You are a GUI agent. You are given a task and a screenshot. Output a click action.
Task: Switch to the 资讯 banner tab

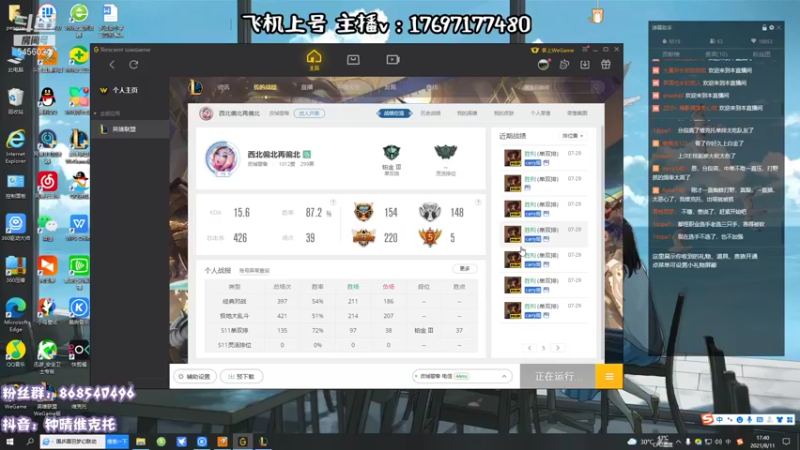pos(223,87)
